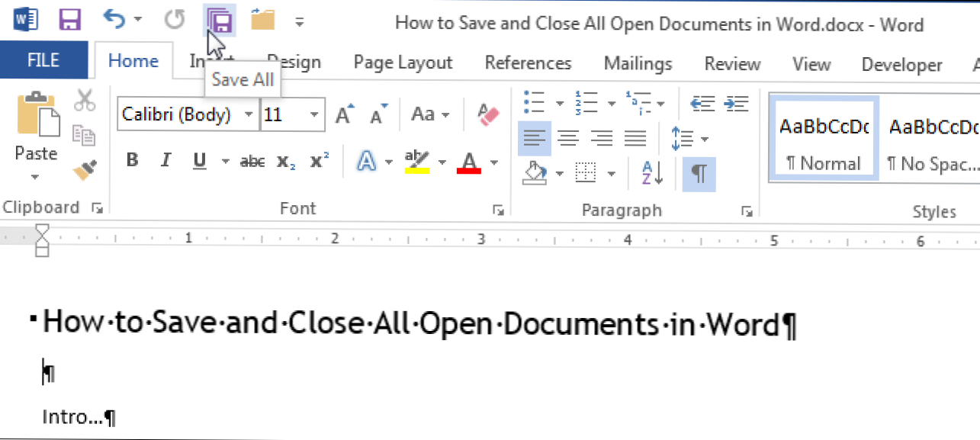980x440 pixels.
Task: Toggle Underline formatting
Action: tap(200, 160)
